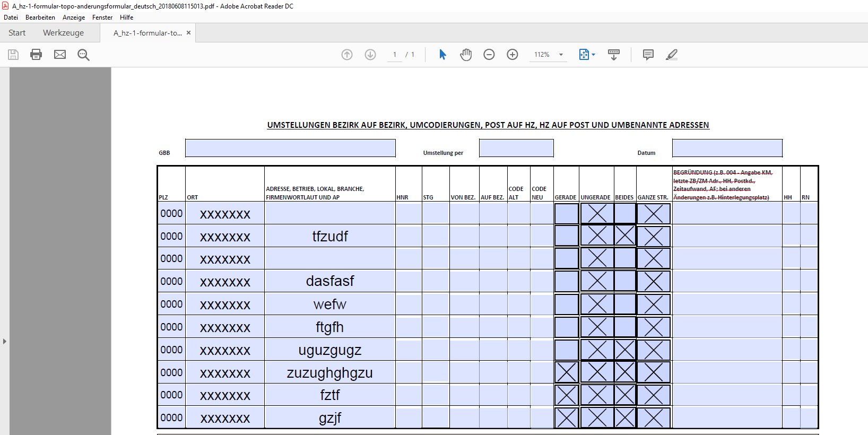Click the CODE NEU cell in tfzudf row
The image size is (868, 435).
click(542, 236)
